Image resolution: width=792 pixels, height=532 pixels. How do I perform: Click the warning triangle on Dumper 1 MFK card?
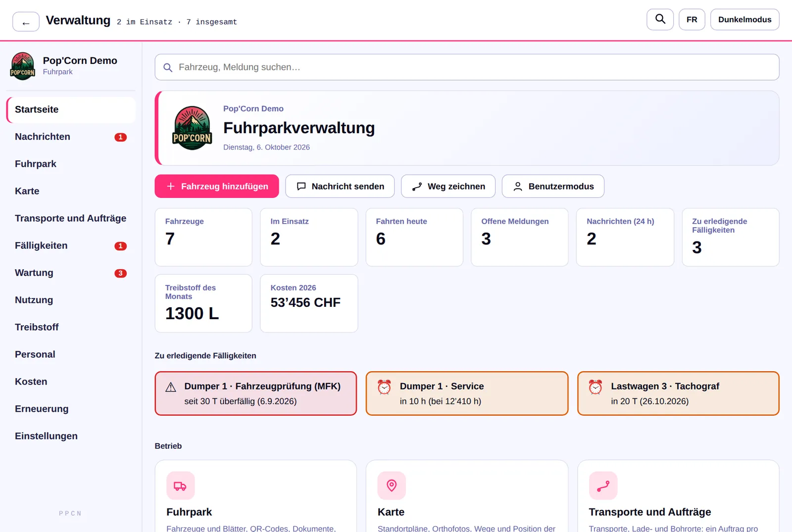[171, 387]
